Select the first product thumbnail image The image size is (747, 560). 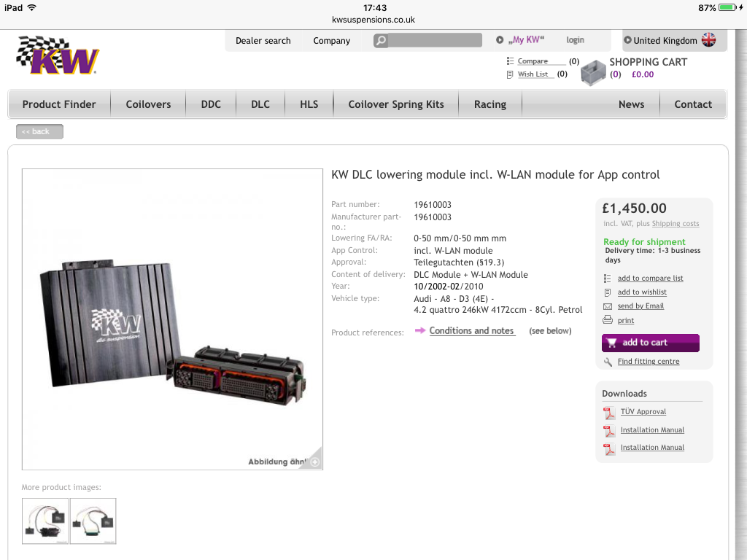coord(45,521)
